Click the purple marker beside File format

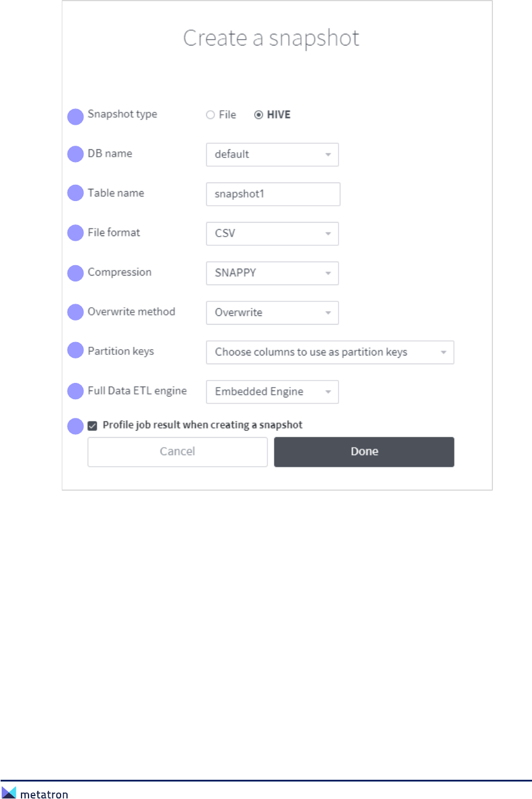tap(76, 233)
